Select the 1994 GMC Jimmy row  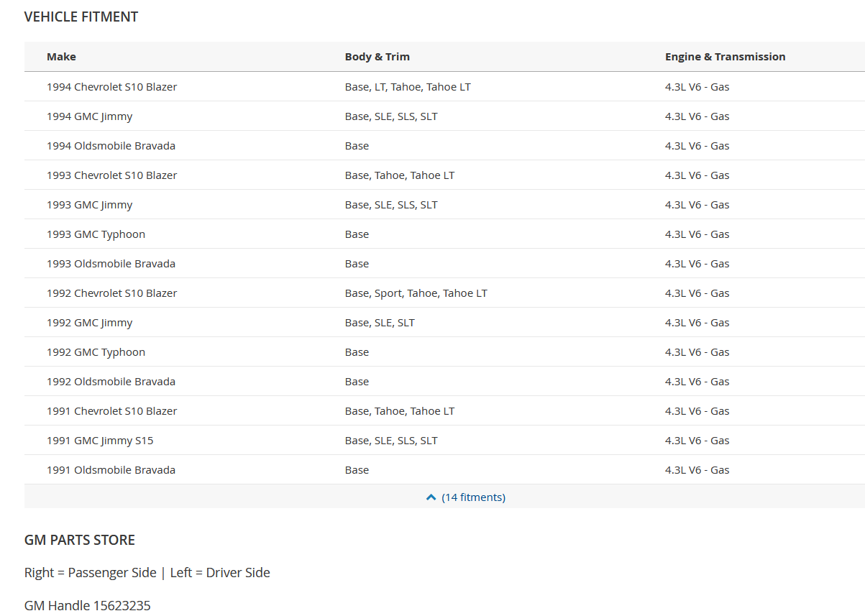[x=444, y=116]
